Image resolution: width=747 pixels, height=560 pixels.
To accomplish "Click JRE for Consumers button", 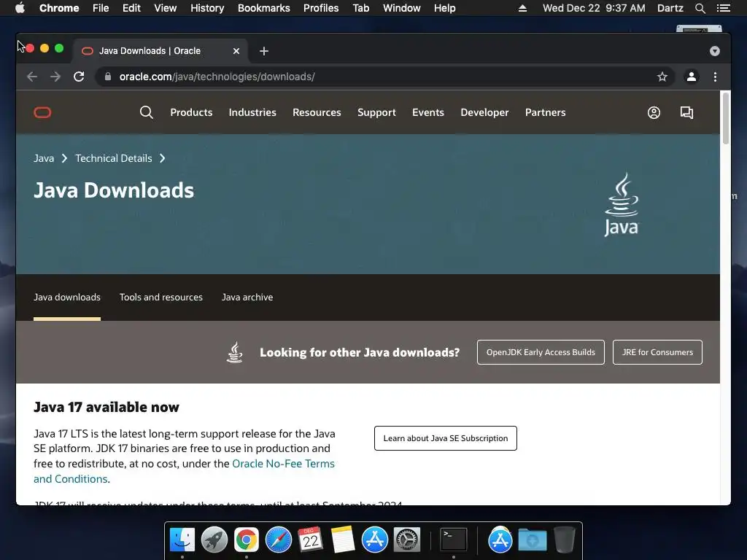I will (x=657, y=352).
